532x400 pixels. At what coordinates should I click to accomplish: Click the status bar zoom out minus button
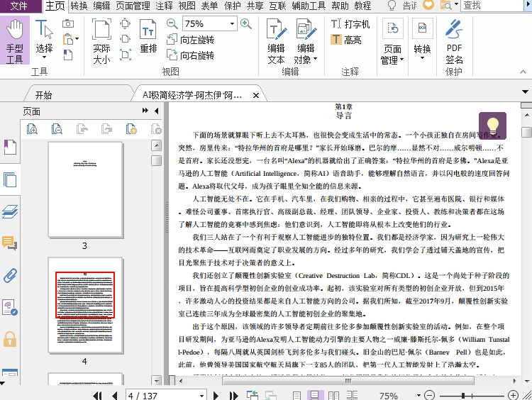click(430, 396)
